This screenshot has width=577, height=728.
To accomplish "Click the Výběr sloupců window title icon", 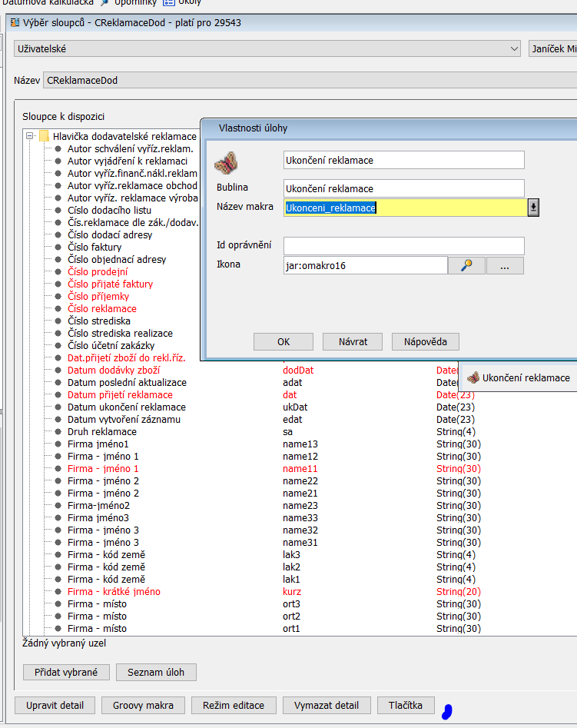I will coord(15,23).
